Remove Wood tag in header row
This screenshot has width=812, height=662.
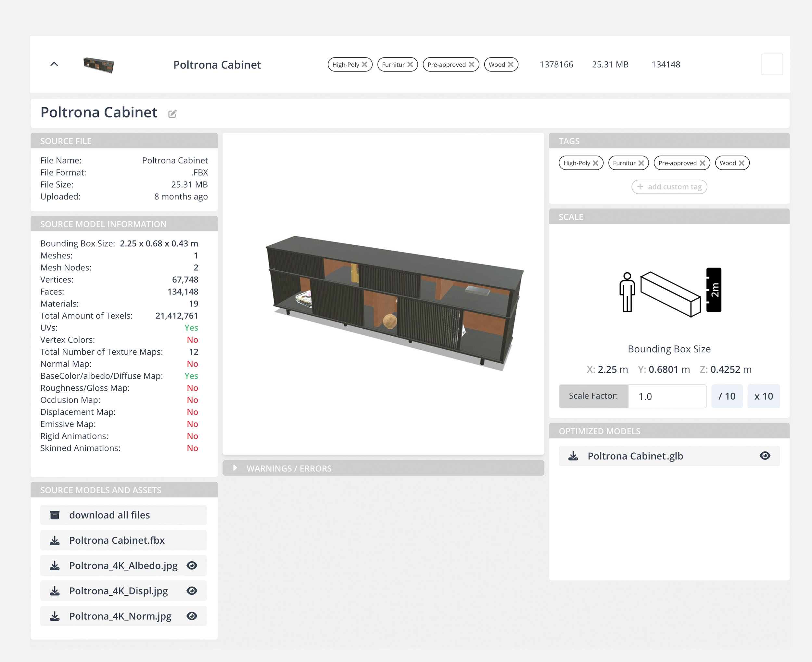point(511,64)
